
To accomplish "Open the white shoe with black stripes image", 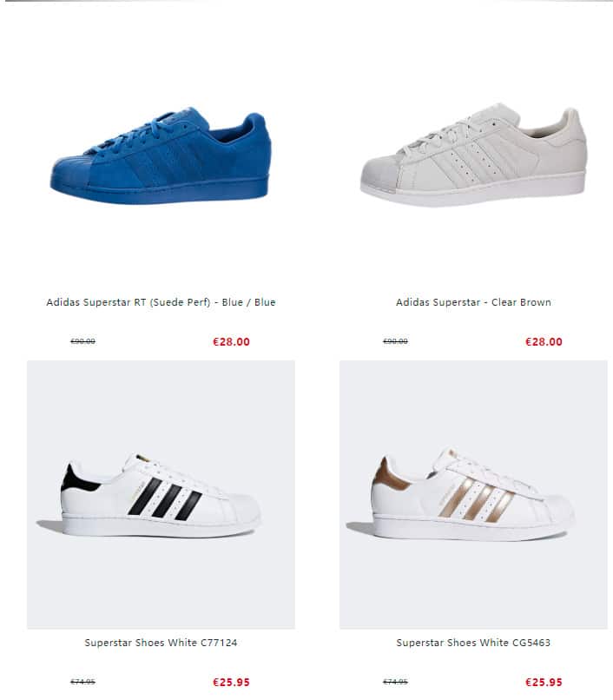I will click(161, 495).
